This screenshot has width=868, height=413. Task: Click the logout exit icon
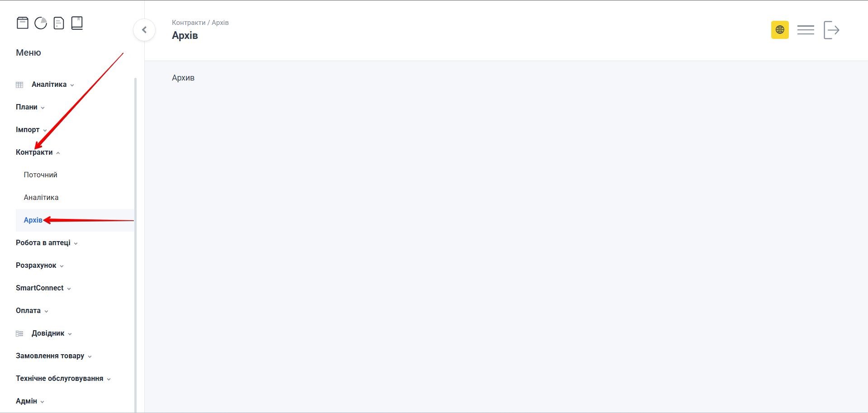tap(831, 30)
